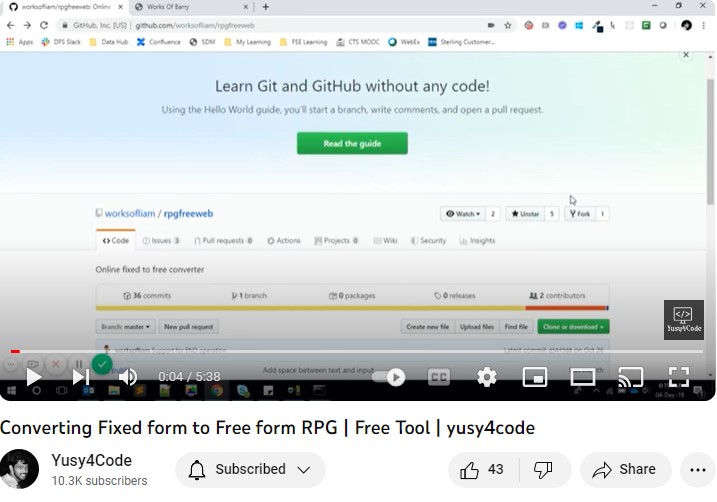Switch to theater mode

(583, 377)
